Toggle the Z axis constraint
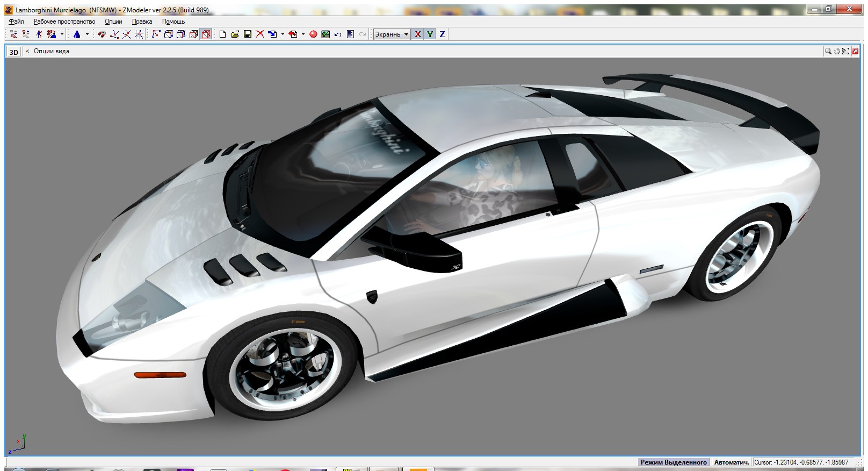 [x=442, y=34]
